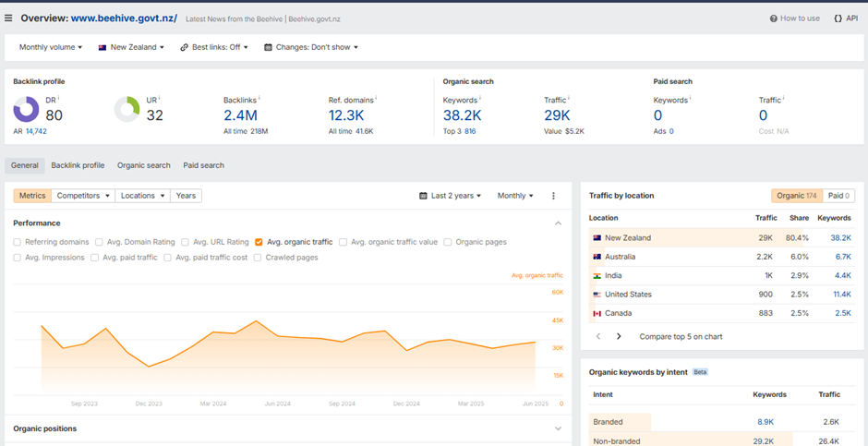Click the Australia flag row icon
Image resolution: width=868 pixels, height=446 pixels.
coord(597,257)
